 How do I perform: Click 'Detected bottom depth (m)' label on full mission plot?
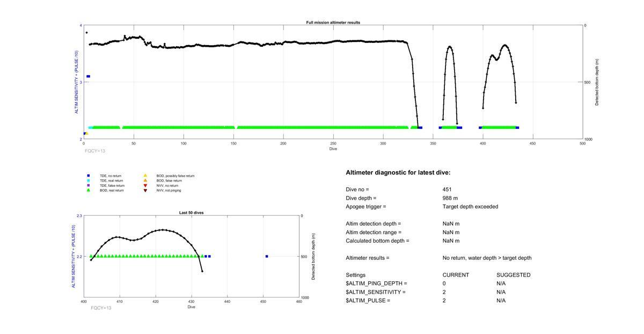tap(597, 82)
